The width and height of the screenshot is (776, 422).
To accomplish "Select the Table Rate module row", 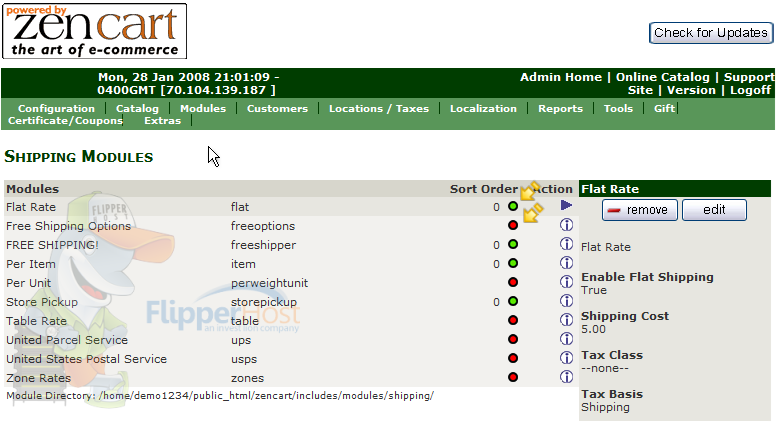I will (x=290, y=321).
